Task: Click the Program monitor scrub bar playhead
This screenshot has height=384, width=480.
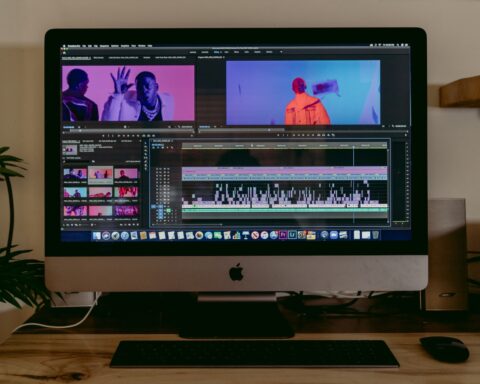Action: click(269, 130)
